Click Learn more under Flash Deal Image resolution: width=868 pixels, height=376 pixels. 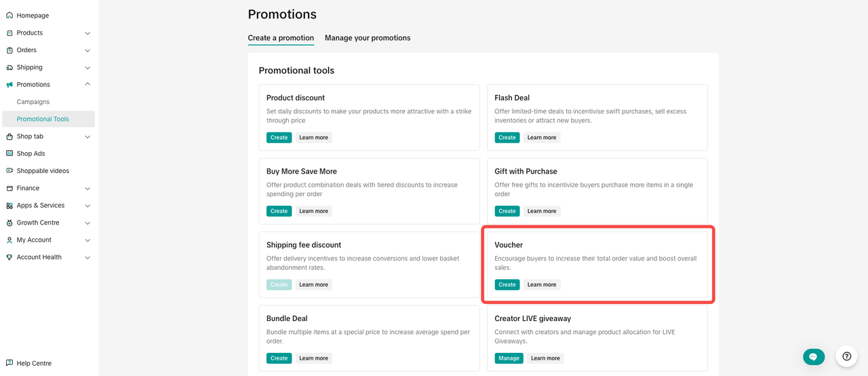542,138
